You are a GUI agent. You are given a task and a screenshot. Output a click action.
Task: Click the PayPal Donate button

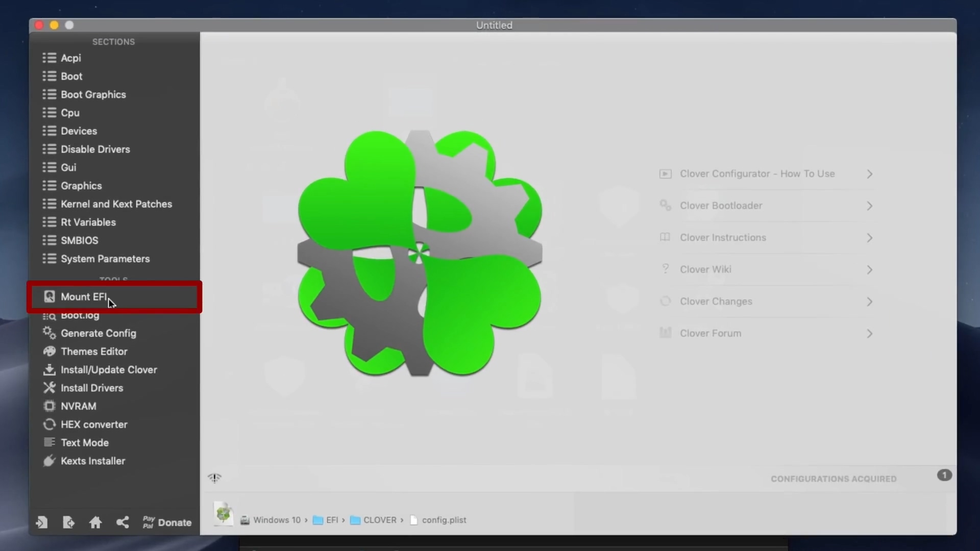167,522
